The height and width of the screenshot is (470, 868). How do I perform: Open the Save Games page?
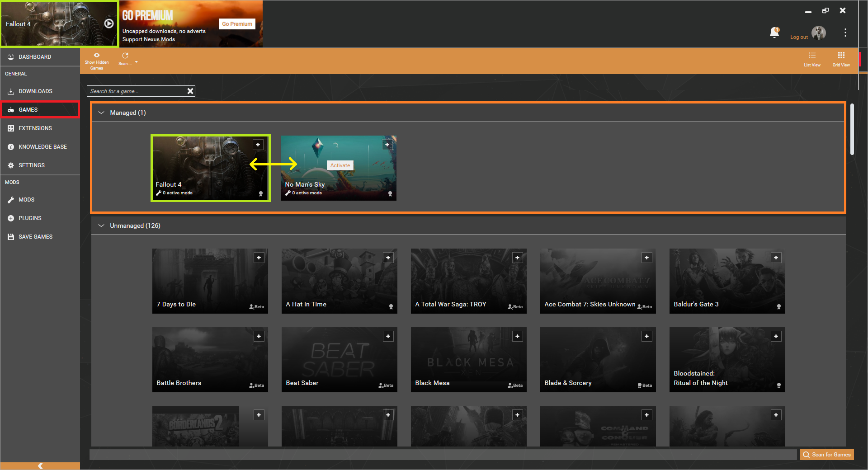pyautogui.click(x=40, y=237)
